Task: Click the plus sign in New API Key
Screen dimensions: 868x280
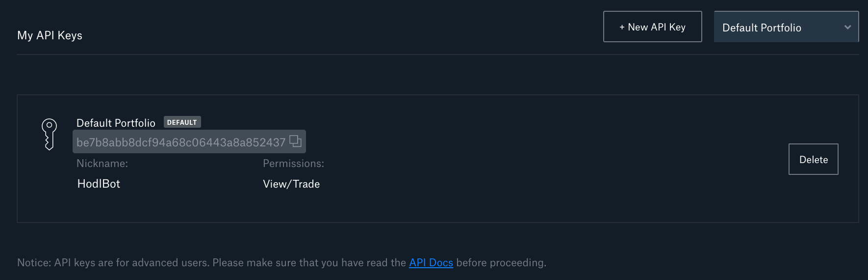Action: [622, 28]
